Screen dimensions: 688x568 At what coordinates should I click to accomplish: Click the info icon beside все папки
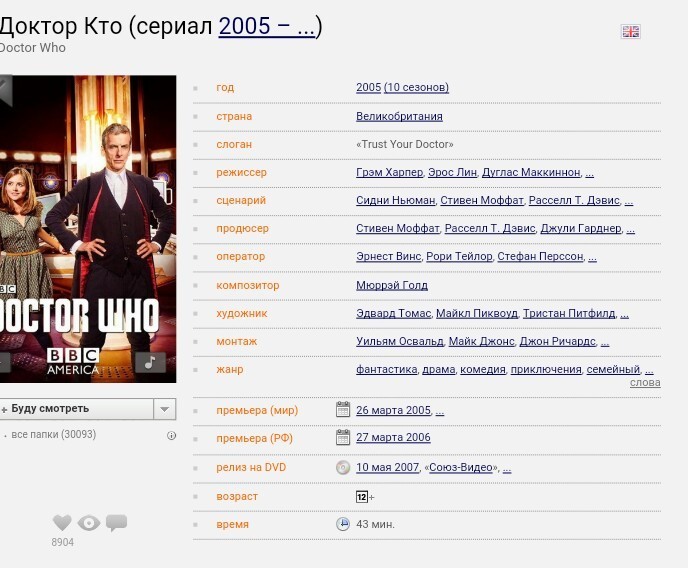(171, 435)
